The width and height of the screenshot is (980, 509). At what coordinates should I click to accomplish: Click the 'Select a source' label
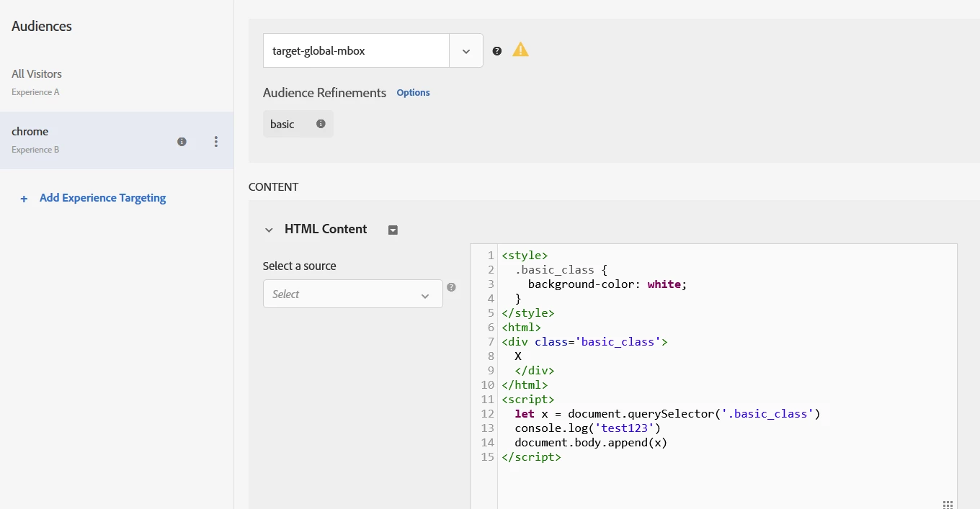[x=299, y=266]
